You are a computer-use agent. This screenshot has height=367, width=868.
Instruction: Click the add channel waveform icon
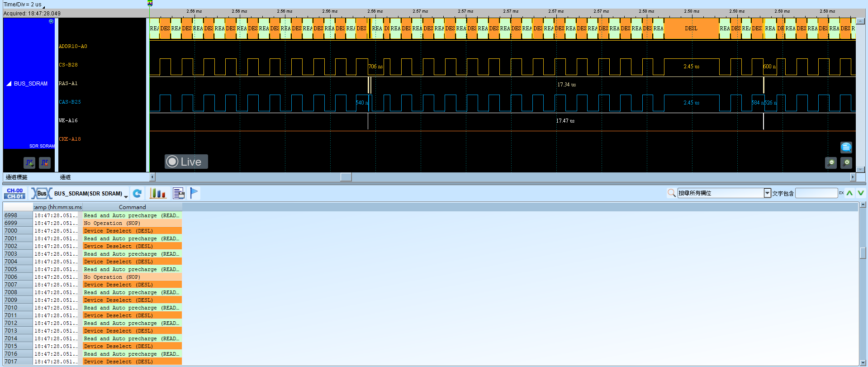29,162
